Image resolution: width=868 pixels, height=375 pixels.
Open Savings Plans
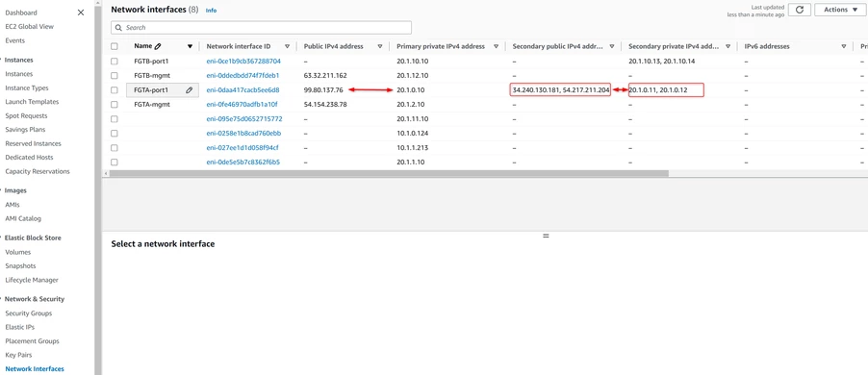coord(25,130)
